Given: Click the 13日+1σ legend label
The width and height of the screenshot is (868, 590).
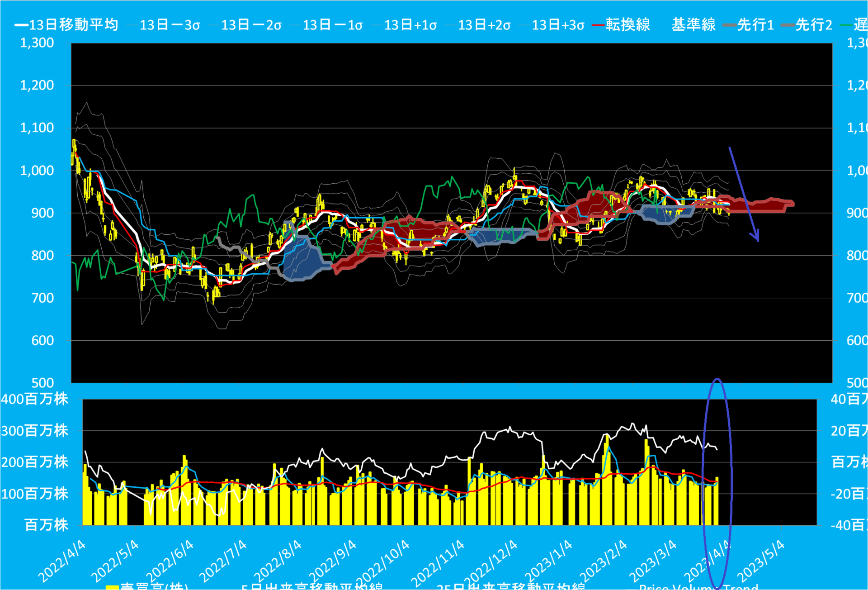Looking at the screenshot, I should pos(405,25).
